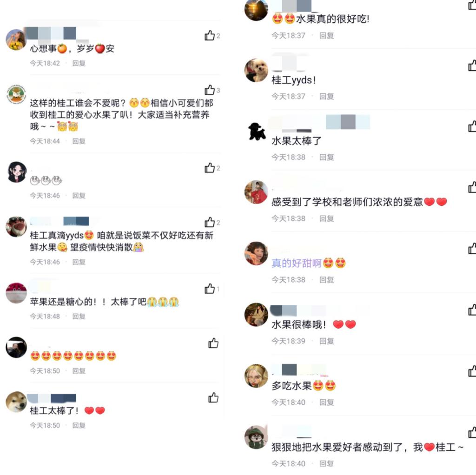This screenshot has height=475, width=476.
Task: Open the purple 真的好甜啊 comment text
Action: [296, 263]
